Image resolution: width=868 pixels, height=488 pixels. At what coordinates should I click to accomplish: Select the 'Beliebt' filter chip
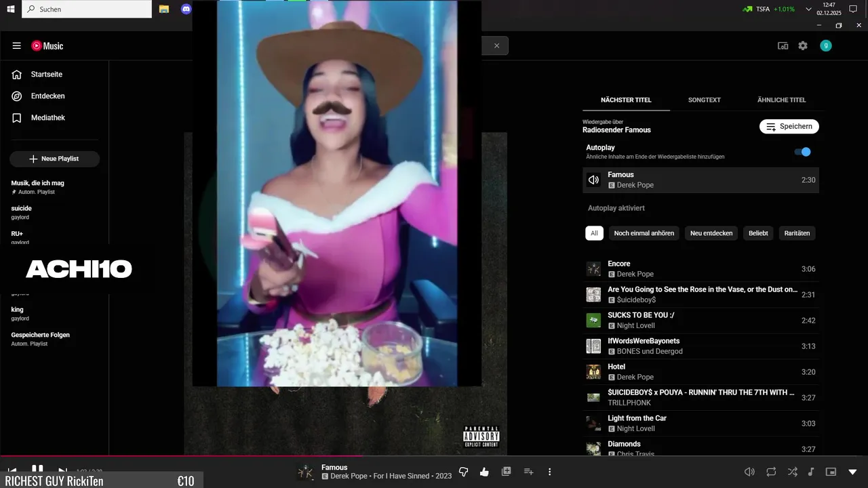click(x=758, y=233)
